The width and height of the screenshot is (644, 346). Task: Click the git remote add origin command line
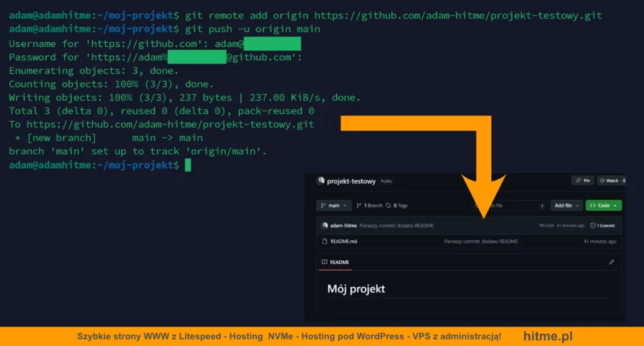coord(393,16)
